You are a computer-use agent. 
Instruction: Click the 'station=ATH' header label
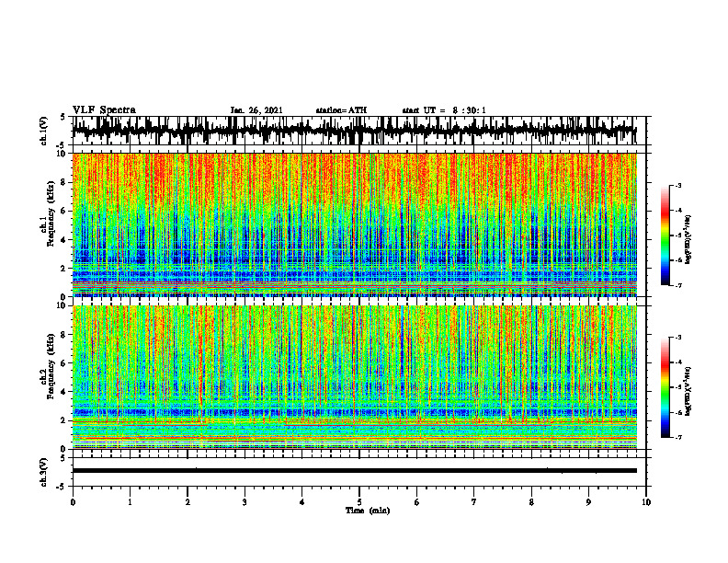pyautogui.click(x=341, y=110)
